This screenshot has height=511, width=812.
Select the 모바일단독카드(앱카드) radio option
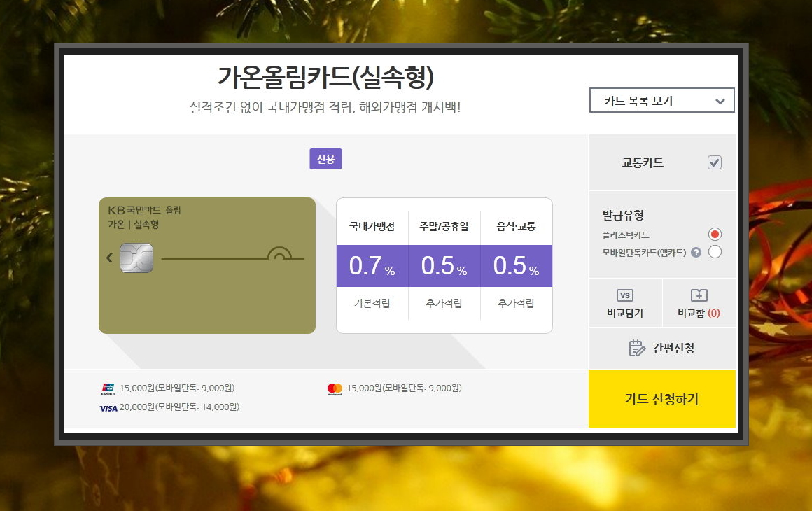point(715,252)
